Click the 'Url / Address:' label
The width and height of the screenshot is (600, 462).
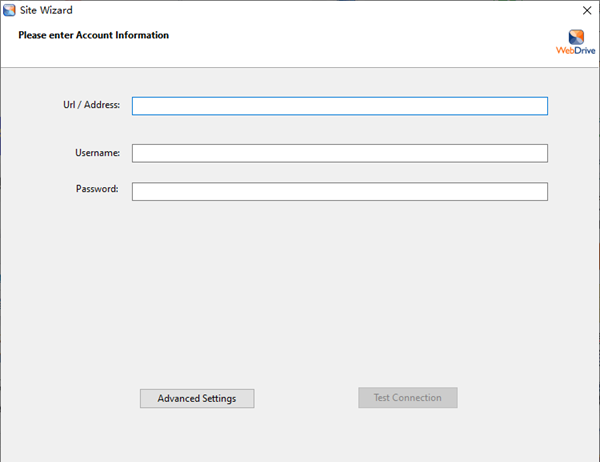pyautogui.click(x=91, y=105)
